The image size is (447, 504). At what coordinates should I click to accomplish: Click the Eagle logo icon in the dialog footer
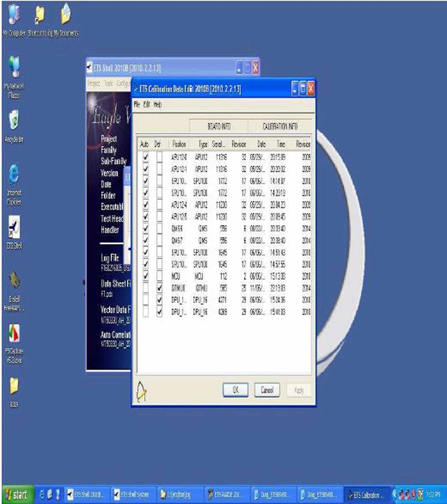click(142, 392)
